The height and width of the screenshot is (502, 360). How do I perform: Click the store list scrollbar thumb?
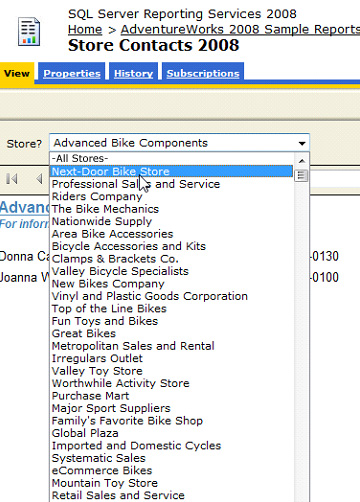click(x=301, y=175)
